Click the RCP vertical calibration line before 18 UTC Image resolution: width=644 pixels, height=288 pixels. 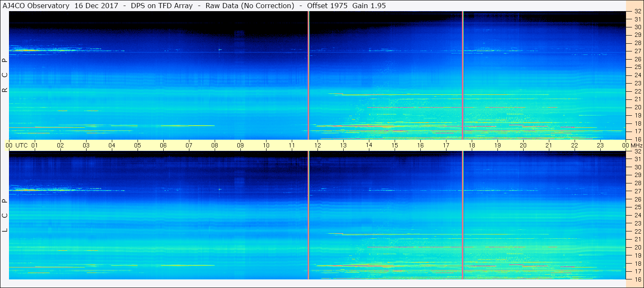click(x=463, y=75)
